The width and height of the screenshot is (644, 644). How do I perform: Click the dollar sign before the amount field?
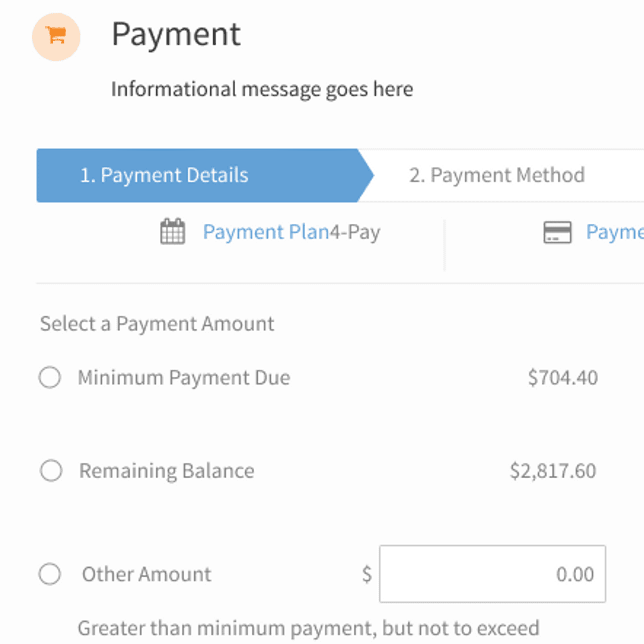point(367,574)
